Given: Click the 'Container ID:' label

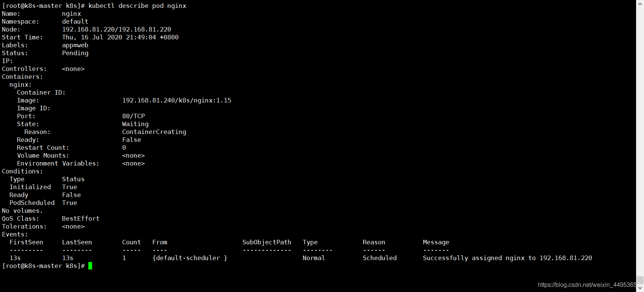Looking at the screenshot, I should pos(41,92).
